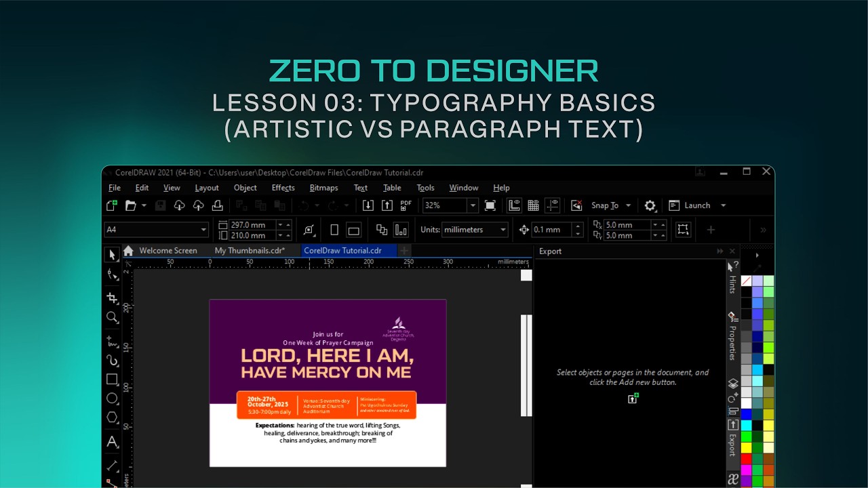This screenshot has width=868, height=488.
Task: Open the Hints docker tab
Action: tap(733, 278)
